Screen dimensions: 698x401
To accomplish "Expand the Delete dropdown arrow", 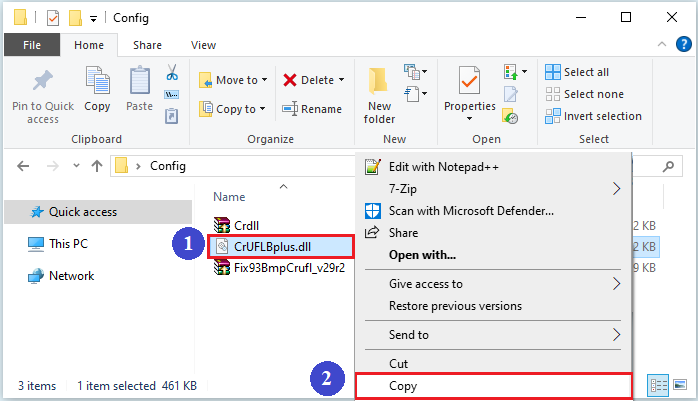I will click(x=341, y=80).
